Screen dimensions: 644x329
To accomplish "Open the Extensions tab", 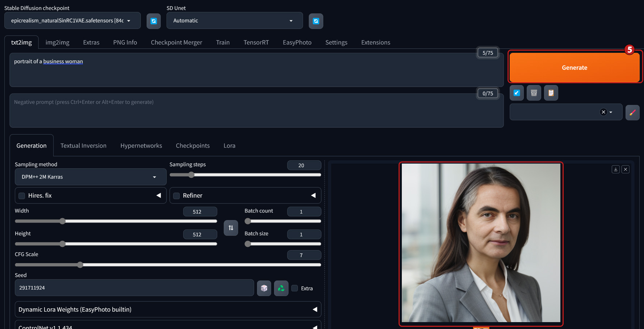I will click(376, 42).
